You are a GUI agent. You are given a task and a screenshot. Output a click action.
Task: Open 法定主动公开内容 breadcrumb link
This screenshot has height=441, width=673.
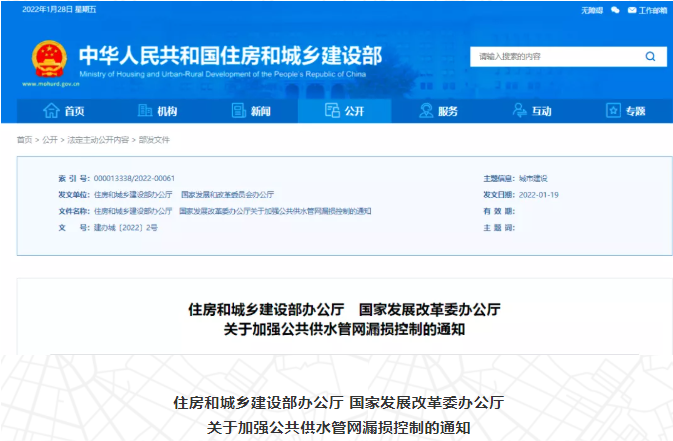pyautogui.click(x=98, y=140)
